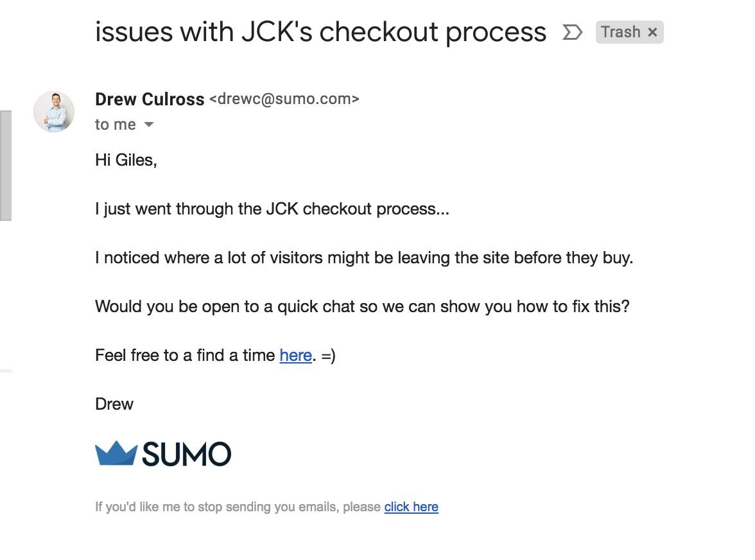The height and width of the screenshot is (560, 755).
Task: Open Drew Culross's profile photo
Action: click(x=54, y=112)
